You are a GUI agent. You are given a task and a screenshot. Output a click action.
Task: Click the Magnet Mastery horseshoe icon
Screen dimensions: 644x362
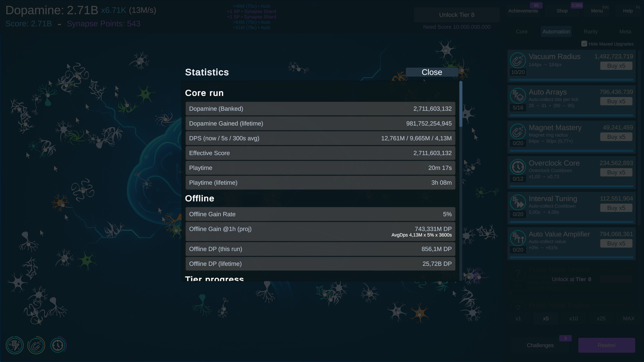point(518,132)
